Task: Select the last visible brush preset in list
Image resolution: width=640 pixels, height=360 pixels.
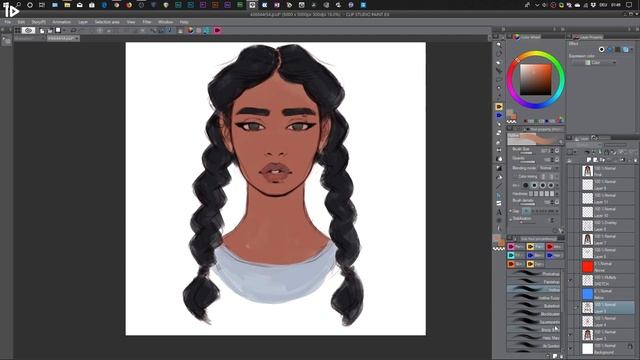Action: pyautogui.click(x=534, y=346)
